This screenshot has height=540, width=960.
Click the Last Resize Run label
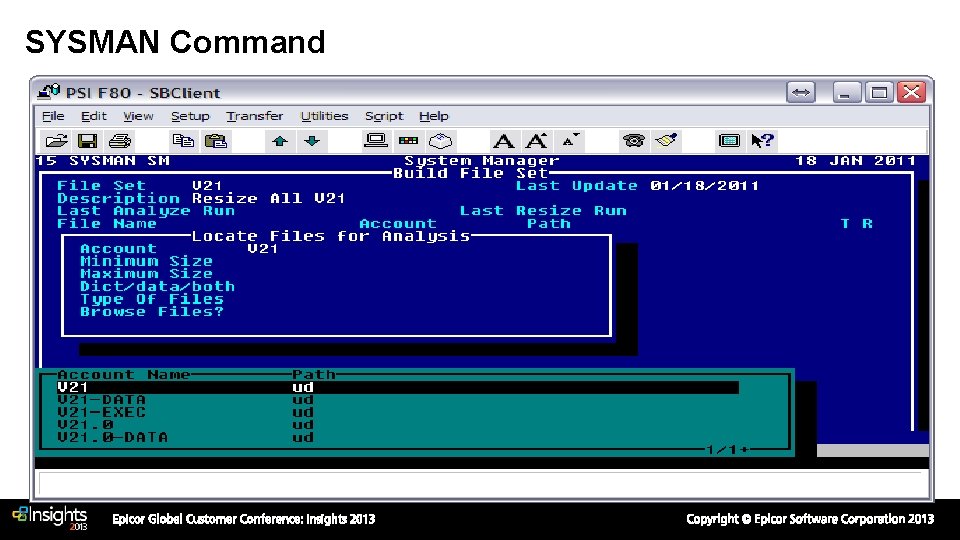click(543, 211)
